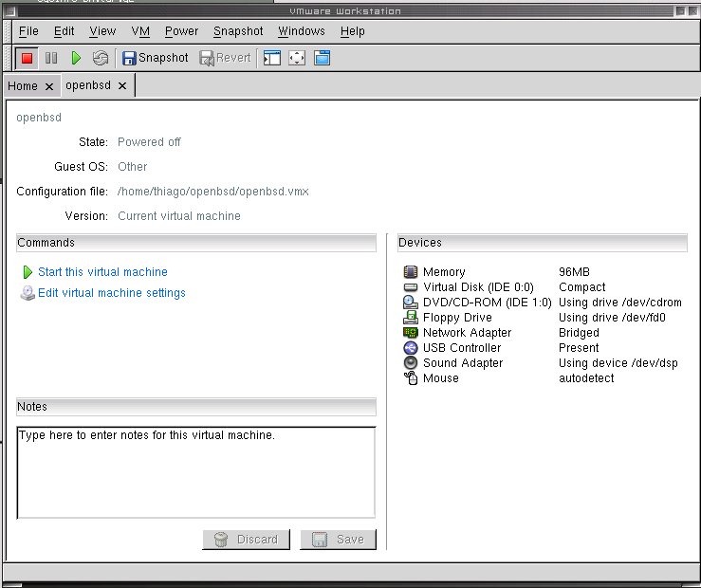Open the Edit menu
The width and height of the screenshot is (701, 588).
[64, 31]
